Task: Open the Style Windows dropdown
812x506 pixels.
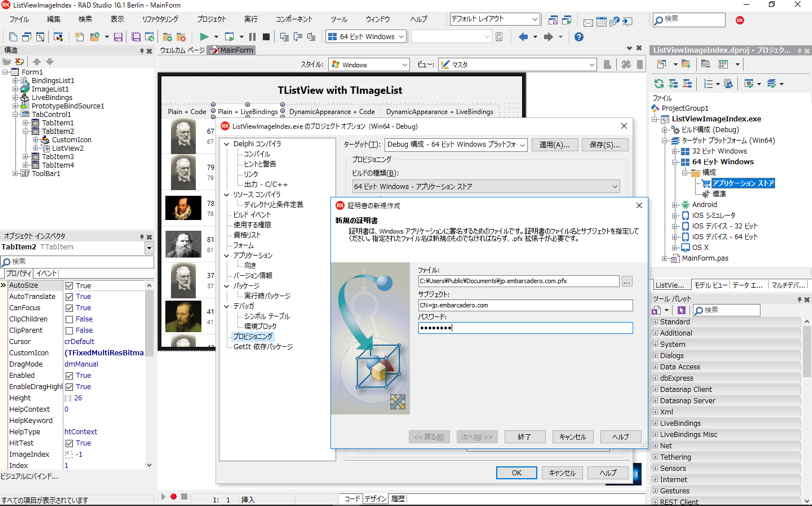Action: coord(369,65)
